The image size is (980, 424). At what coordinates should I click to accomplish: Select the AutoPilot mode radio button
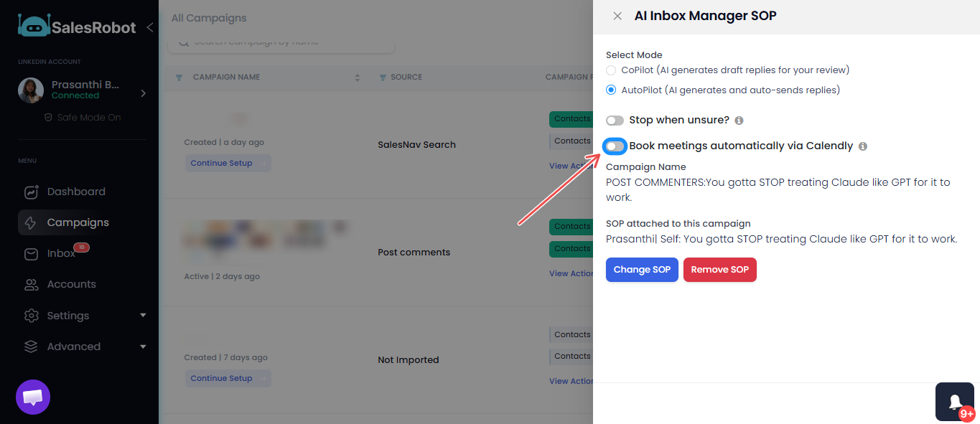point(611,90)
